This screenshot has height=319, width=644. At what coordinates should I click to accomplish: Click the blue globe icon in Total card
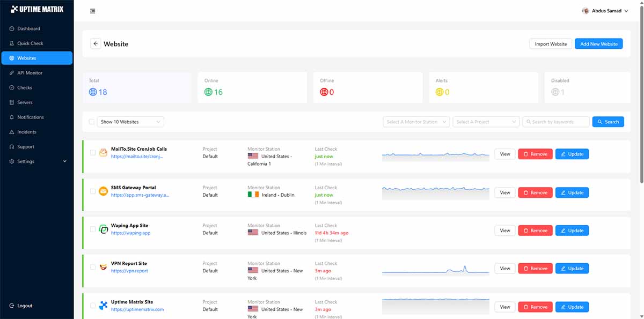[93, 92]
